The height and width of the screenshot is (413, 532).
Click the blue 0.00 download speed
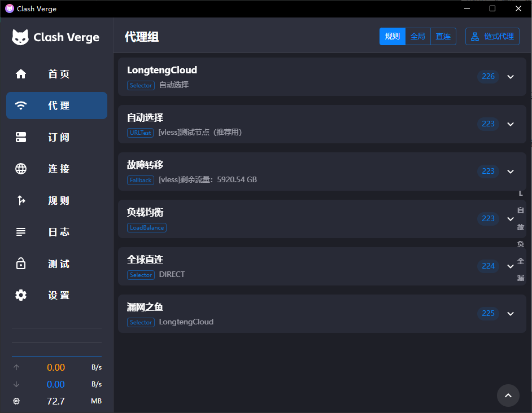[x=56, y=384]
